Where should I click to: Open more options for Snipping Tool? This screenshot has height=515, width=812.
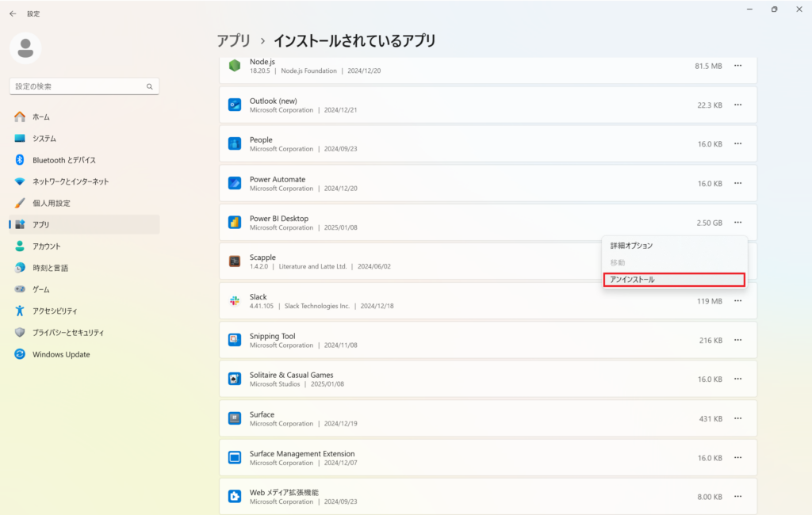click(738, 340)
